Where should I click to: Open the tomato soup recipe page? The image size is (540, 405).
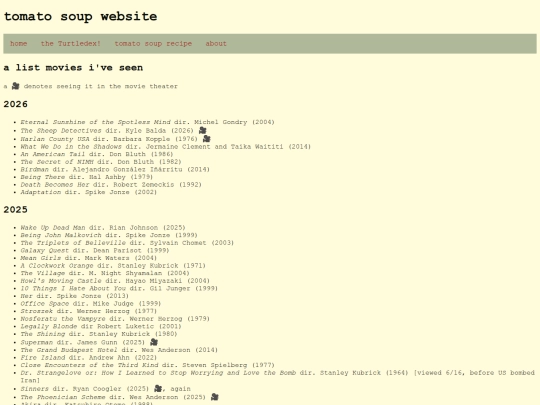point(153,44)
